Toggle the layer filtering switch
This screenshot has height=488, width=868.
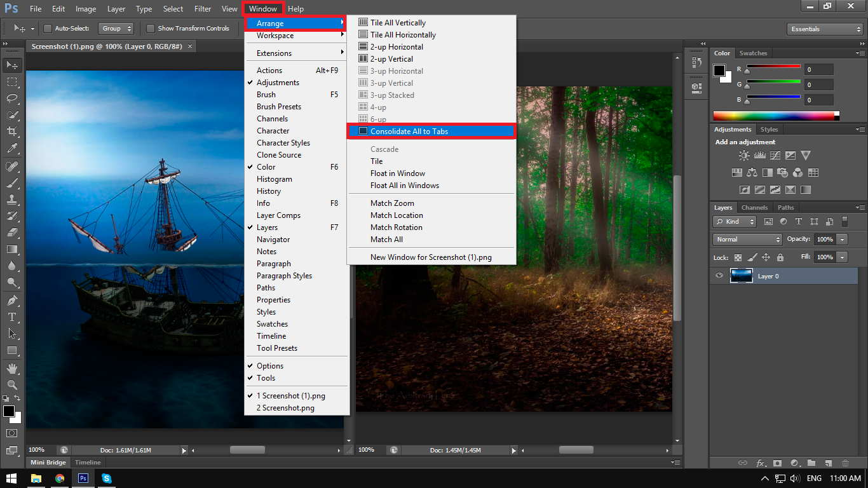[x=844, y=222]
